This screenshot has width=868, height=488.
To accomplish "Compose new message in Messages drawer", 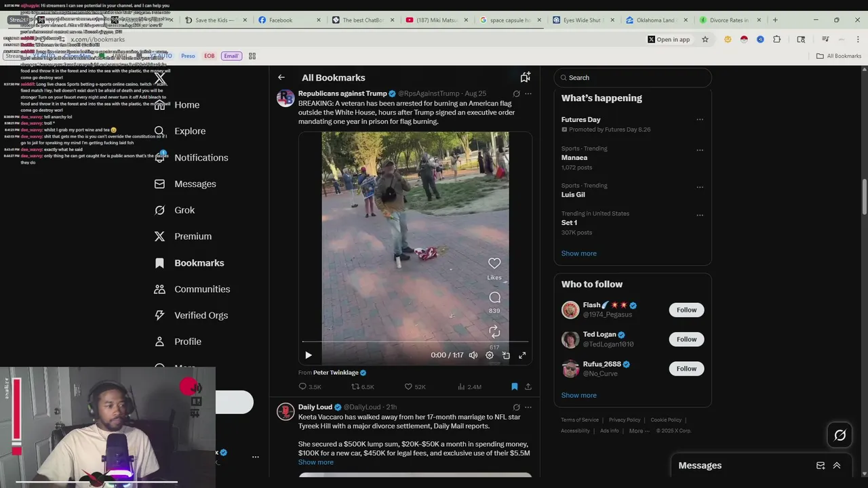I will (x=821, y=466).
